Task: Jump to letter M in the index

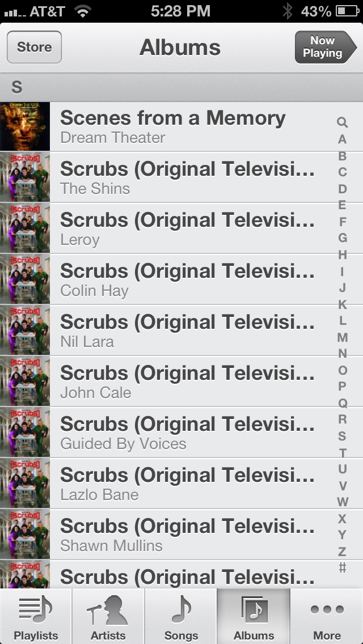Action: (x=343, y=337)
